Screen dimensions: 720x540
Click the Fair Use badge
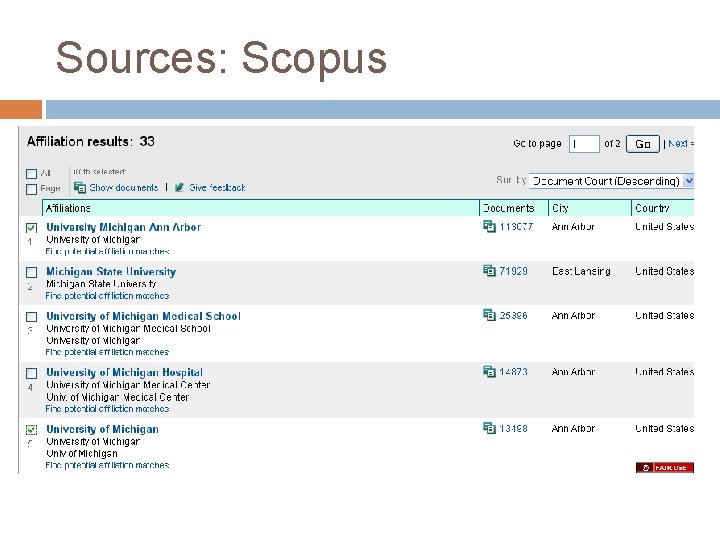664,467
